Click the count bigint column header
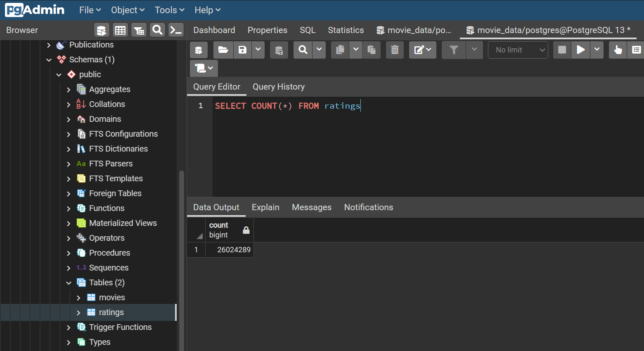644x351 pixels. (x=230, y=230)
